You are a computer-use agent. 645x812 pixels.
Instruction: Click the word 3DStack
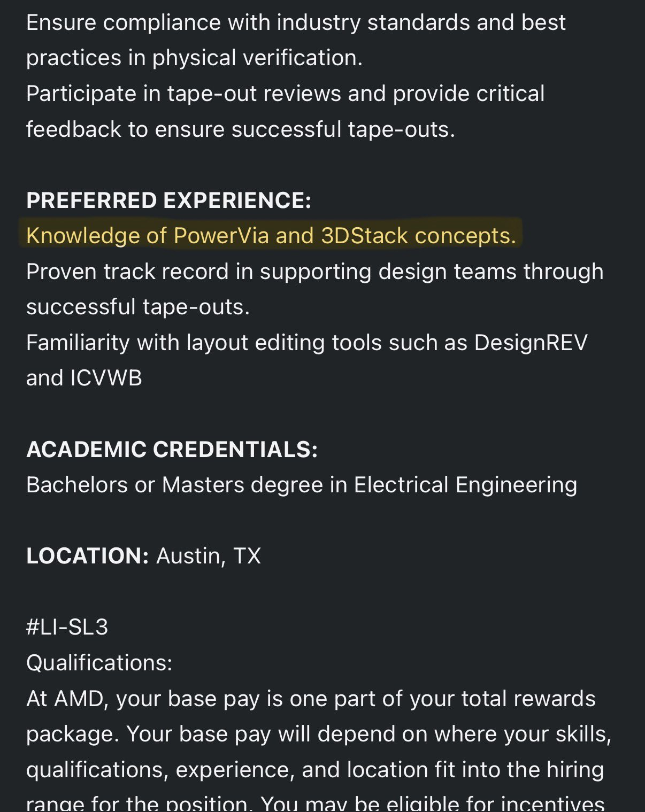click(x=364, y=236)
